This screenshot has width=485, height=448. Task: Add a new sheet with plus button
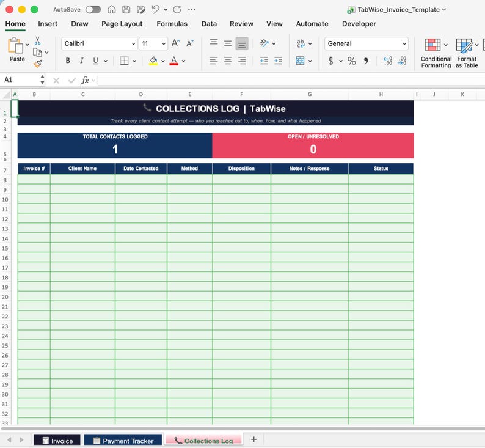point(253,439)
